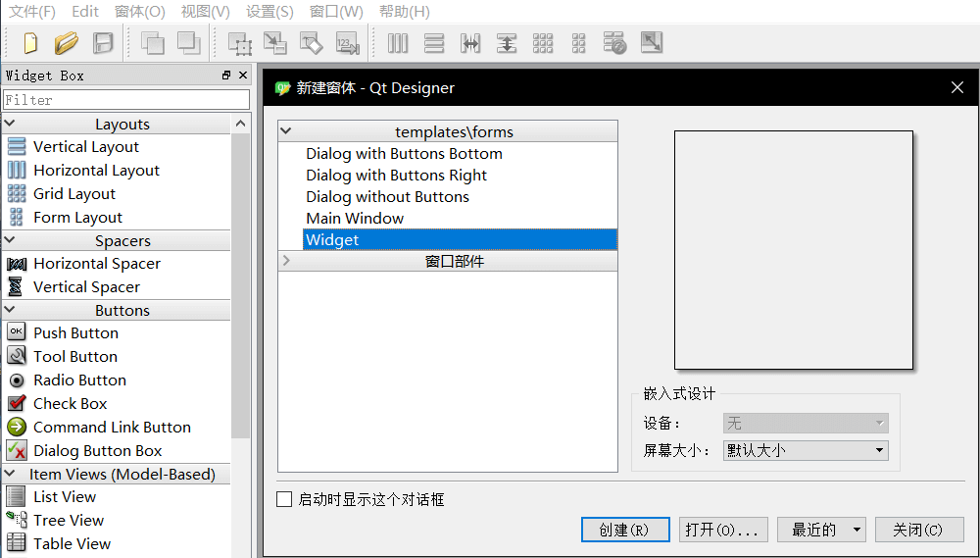Apply Lay Out Horizontally from toolbar
This screenshot has height=558, width=980.
[398, 43]
